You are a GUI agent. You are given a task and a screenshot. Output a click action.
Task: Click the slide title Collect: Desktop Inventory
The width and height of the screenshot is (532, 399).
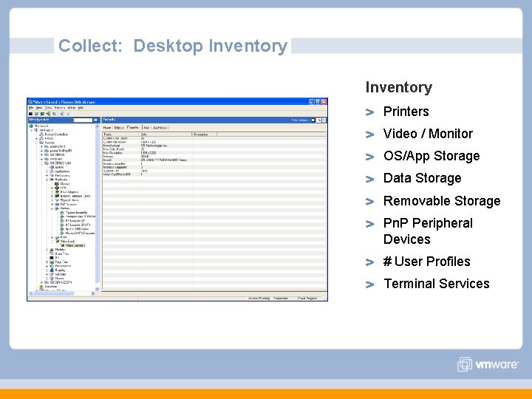pyautogui.click(x=173, y=46)
